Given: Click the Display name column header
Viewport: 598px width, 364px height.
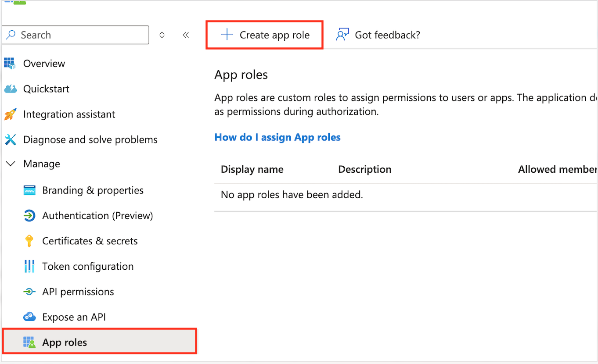Looking at the screenshot, I should [252, 170].
